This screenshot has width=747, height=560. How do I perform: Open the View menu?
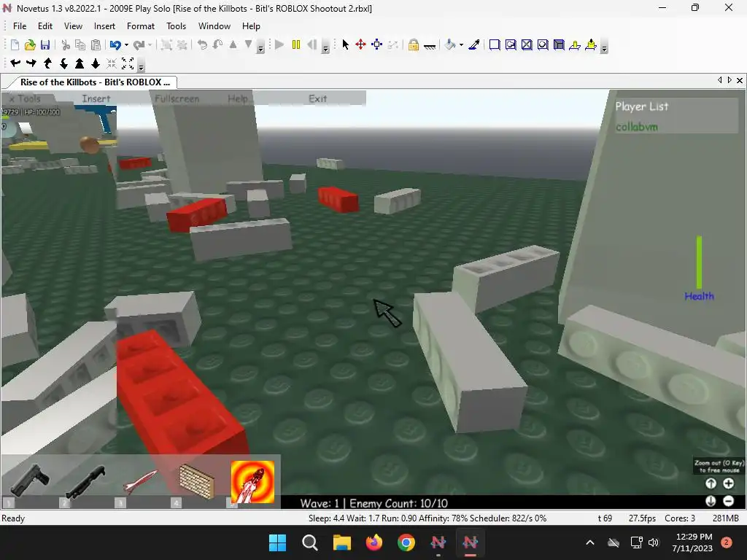click(x=74, y=26)
